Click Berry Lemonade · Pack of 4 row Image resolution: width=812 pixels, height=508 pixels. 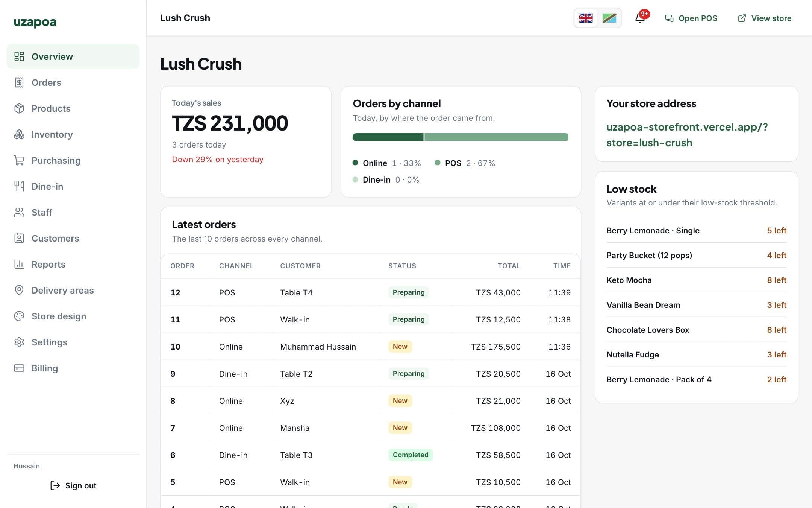click(696, 379)
